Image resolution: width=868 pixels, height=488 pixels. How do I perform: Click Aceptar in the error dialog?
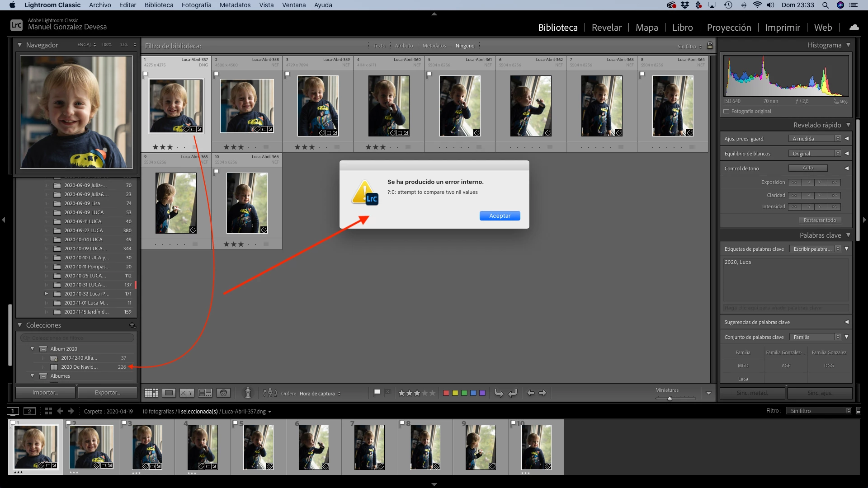coord(500,216)
